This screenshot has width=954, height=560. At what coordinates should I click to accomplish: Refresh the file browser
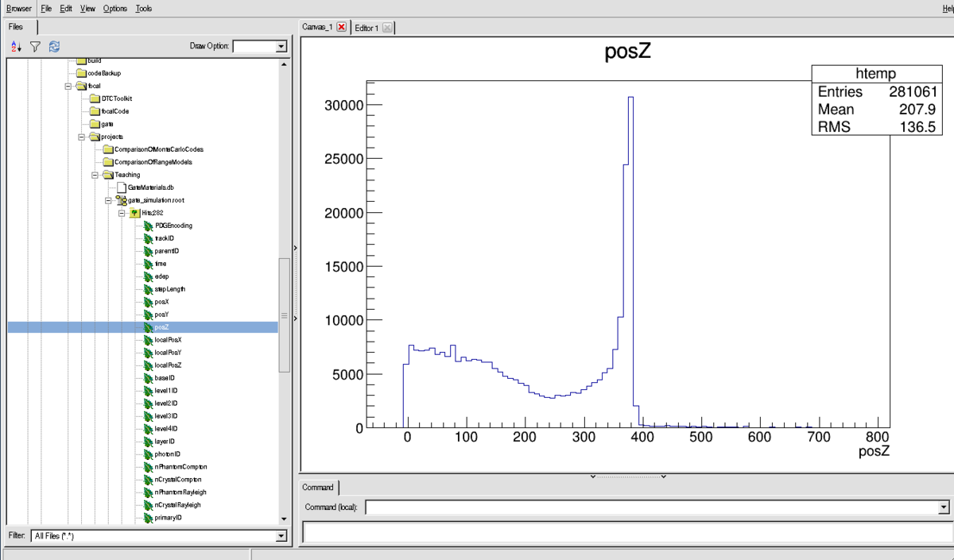[54, 47]
